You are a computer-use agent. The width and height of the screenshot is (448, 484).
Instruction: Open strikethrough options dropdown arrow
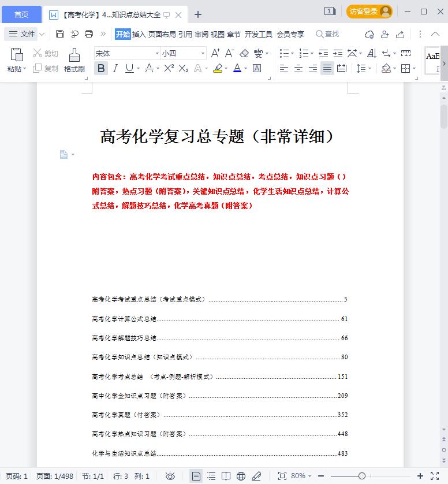click(158, 69)
